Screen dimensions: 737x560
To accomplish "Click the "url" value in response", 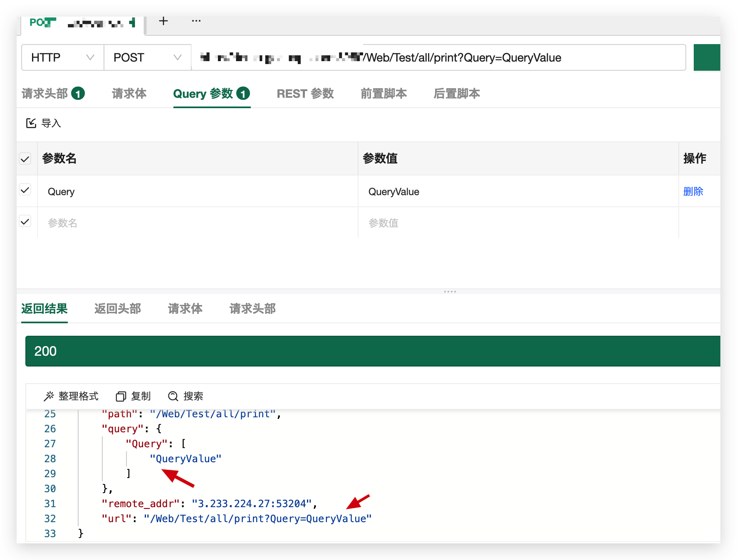I will point(258,519).
